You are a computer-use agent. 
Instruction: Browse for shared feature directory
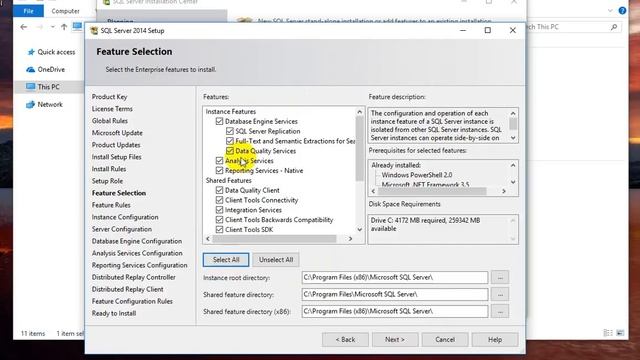point(500,294)
